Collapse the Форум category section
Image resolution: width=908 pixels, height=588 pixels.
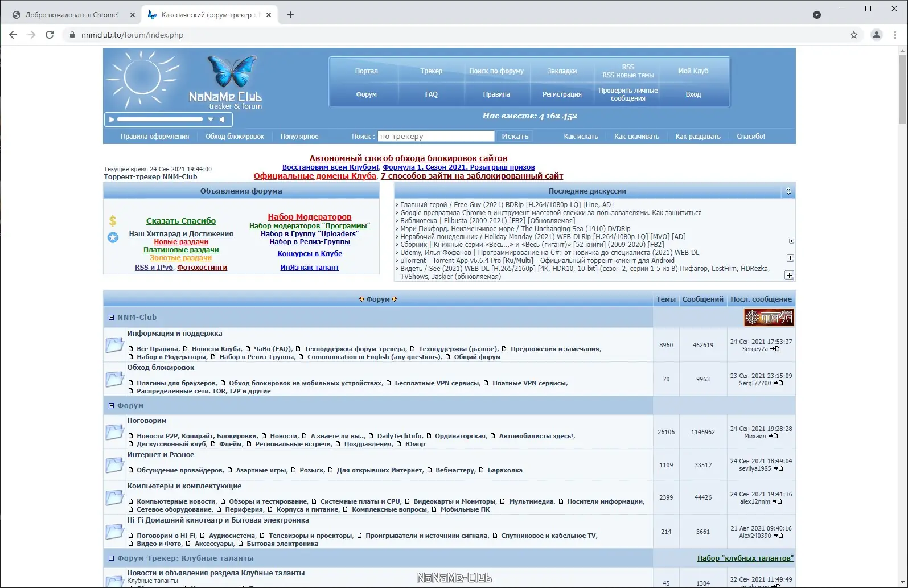tap(112, 406)
